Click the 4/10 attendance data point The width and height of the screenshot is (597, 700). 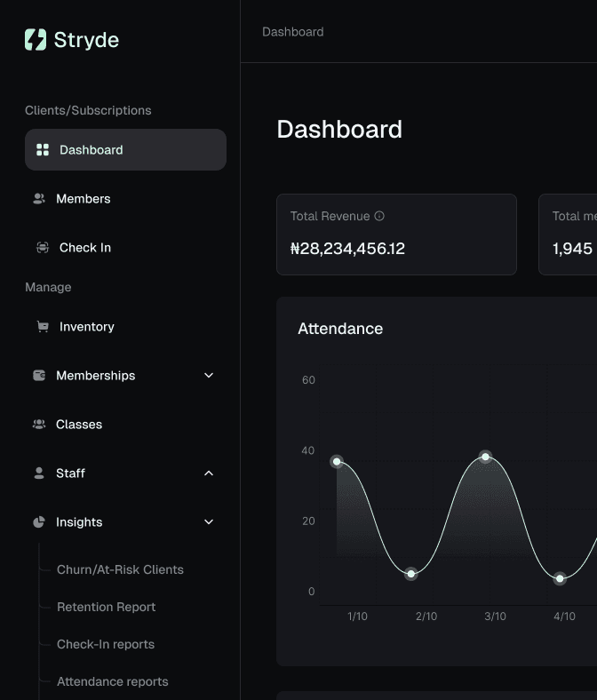click(560, 578)
